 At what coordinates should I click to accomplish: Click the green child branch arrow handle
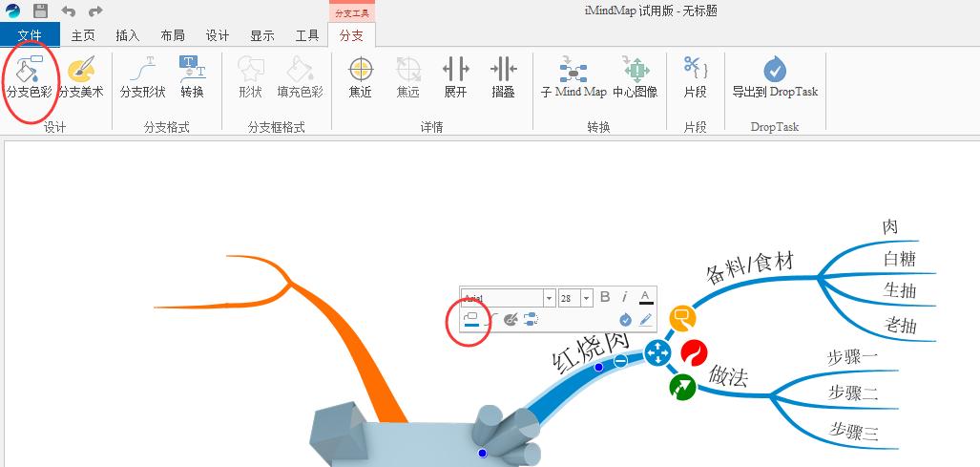point(682,387)
